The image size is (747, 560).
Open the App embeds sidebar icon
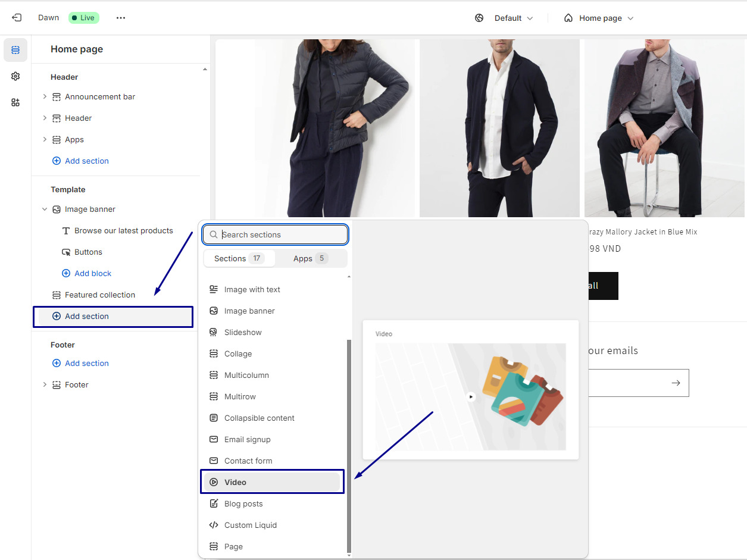(15, 102)
